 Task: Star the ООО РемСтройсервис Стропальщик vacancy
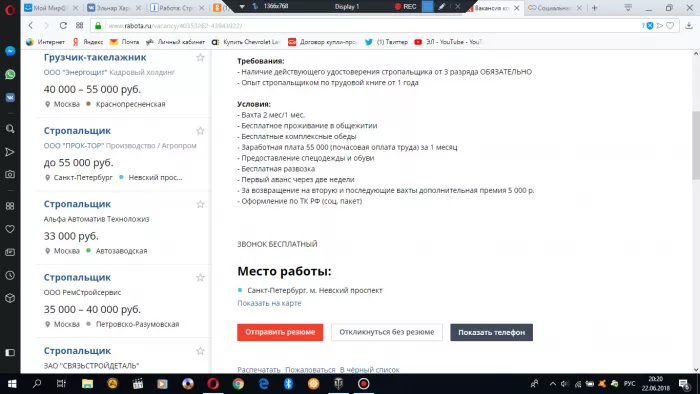click(200, 278)
